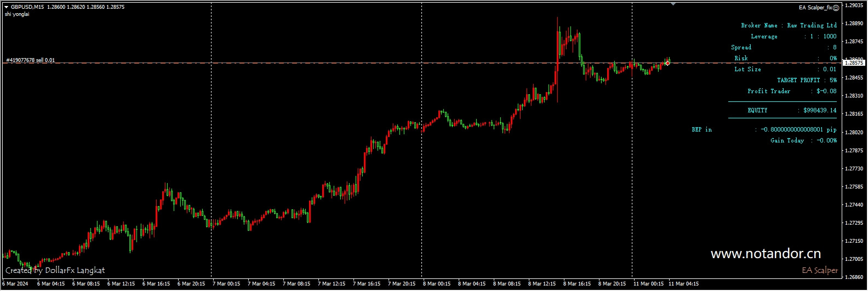This screenshot has width=868, height=291.
Task: Click the 7 Mar 16:15 time label
Action: pyautogui.click(x=367, y=284)
